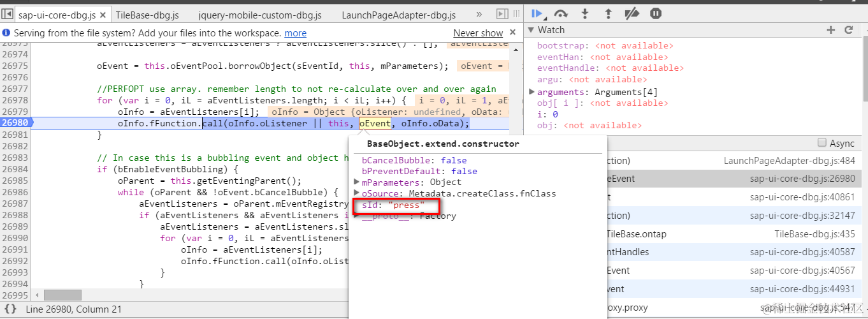Screen dimensions: 868x319
Task: Close tab sap-ui-core-dbg.js
Action: (x=102, y=15)
